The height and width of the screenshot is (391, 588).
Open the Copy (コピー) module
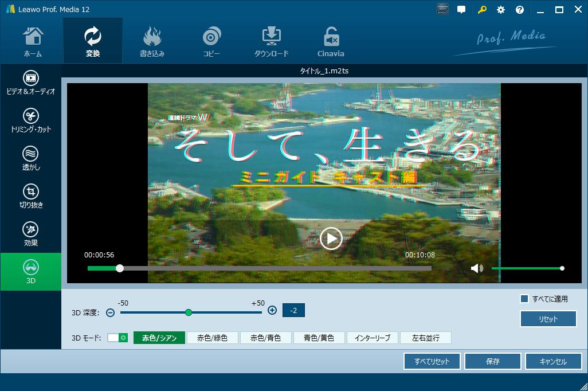[x=211, y=41]
